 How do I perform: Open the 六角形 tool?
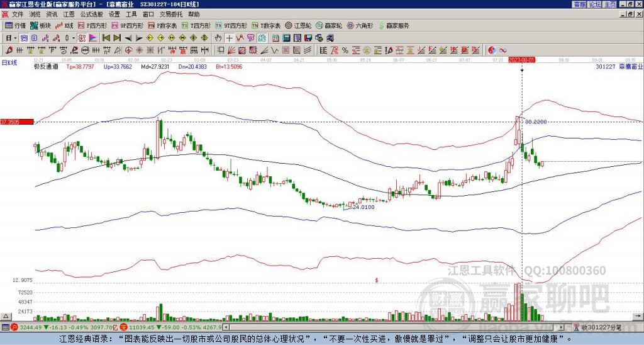[360, 25]
